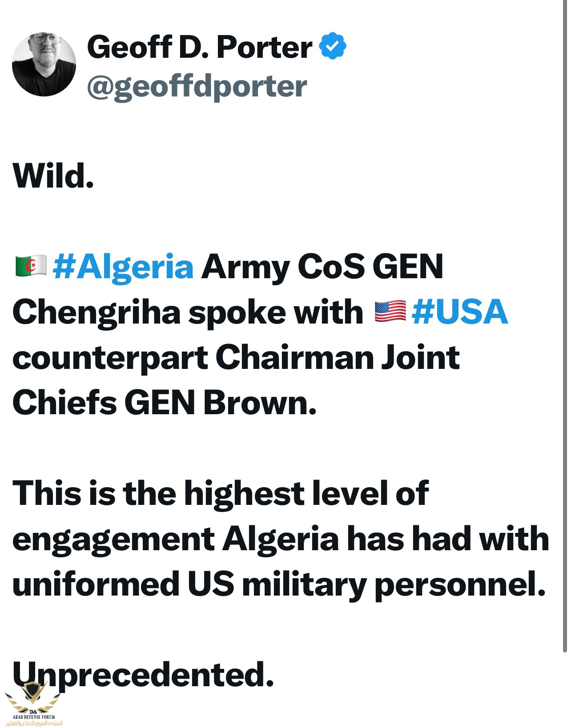Open the #Algeria hashtag

coord(123,267)
